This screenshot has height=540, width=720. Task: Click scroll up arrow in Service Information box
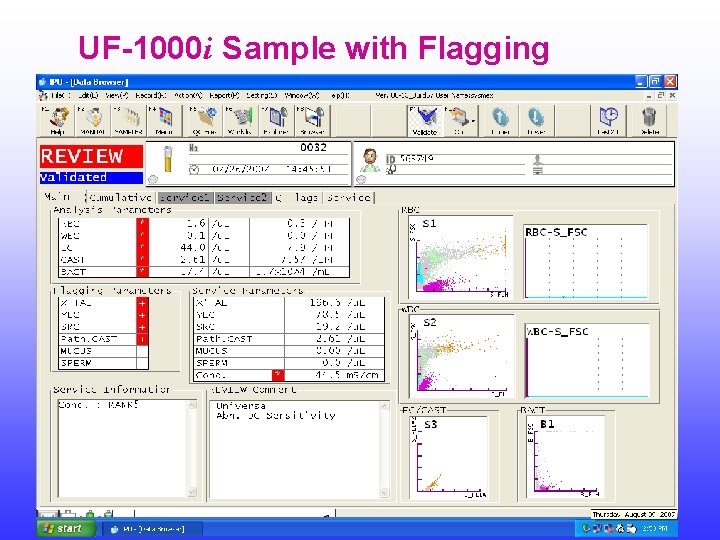point(192,405)
